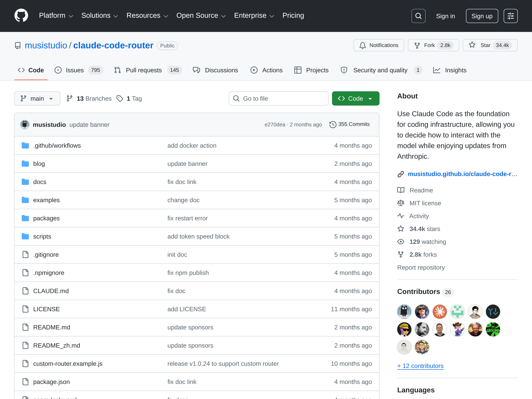Open the musistudio owner profile link
Viewport: 532px width, 399px height.
click(x=46, y=45)
